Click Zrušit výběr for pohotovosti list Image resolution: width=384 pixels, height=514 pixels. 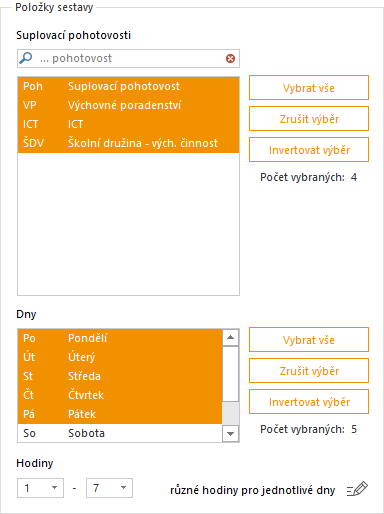coord(309,119)
